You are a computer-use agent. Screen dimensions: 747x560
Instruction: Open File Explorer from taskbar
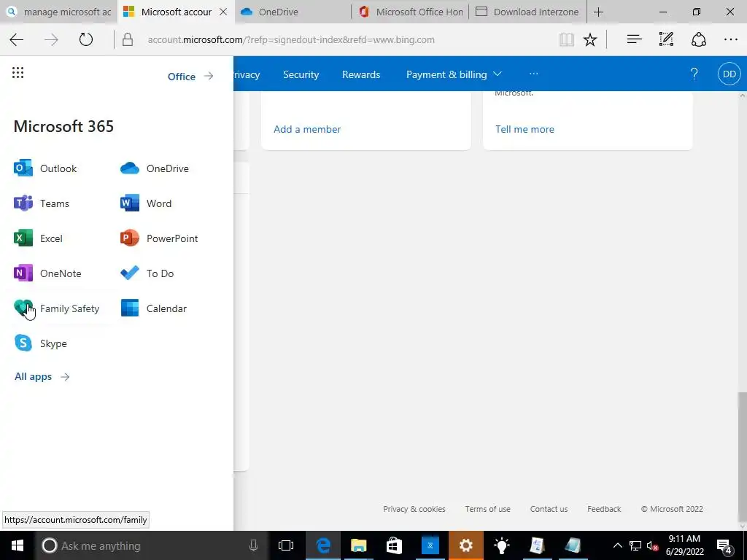coord(358,545)
